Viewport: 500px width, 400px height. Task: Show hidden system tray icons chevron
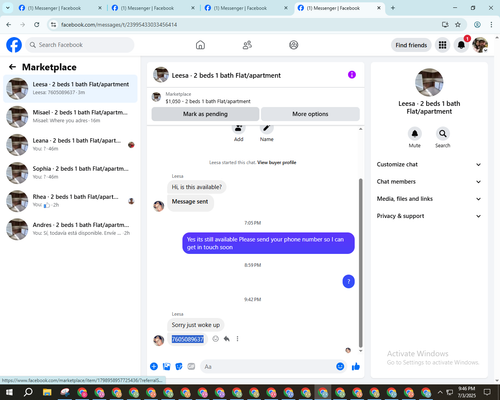pyautogui.click(x=440, y=392)
